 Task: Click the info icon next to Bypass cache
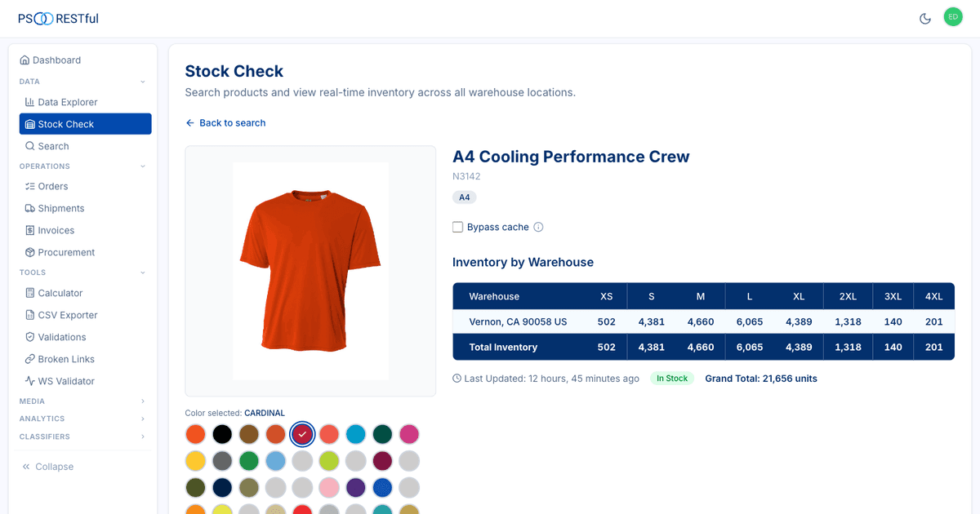(538, 227)
